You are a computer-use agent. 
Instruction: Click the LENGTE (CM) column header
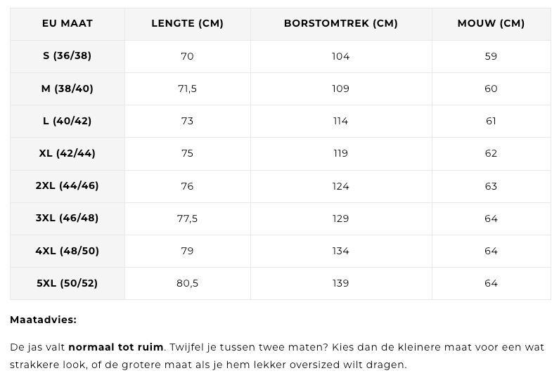click(188, 23)
